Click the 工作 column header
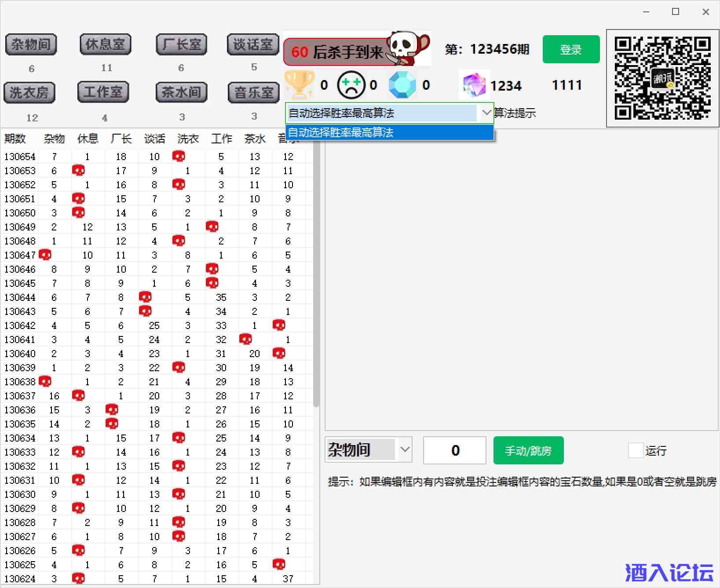The height and width of the screenshot is (588, 720). coord(221,139)
